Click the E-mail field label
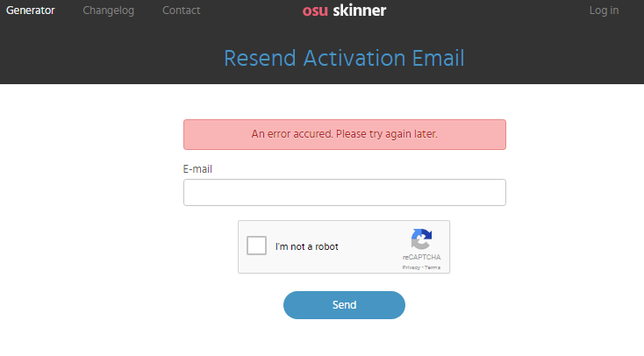The height and width of the screenshot is (356, 644). tap(197, 169)
